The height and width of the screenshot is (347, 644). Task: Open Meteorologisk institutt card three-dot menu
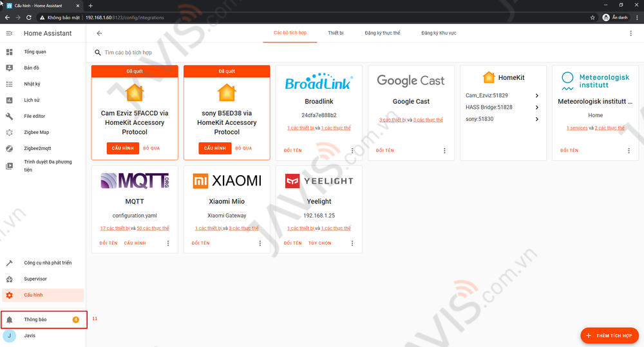click(629, 151)
